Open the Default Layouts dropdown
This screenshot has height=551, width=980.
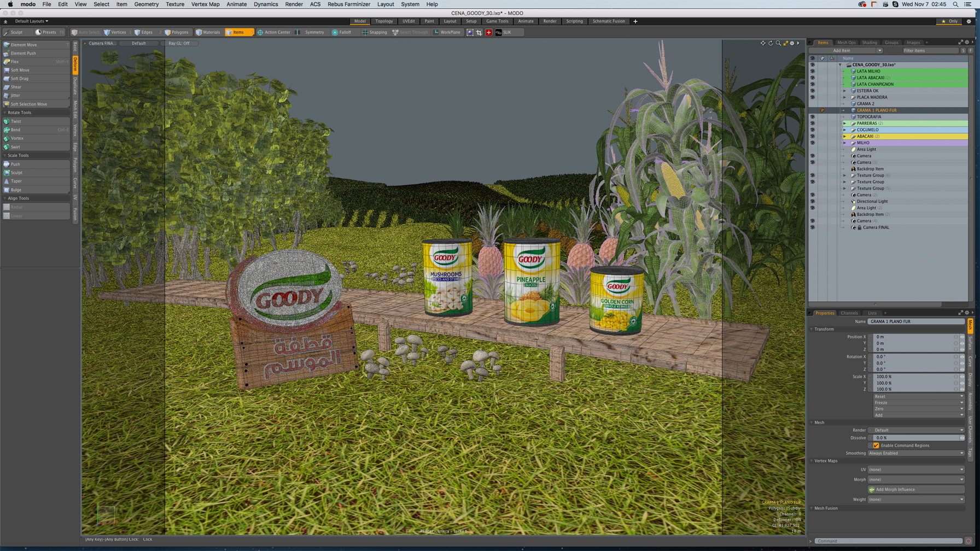32,21
